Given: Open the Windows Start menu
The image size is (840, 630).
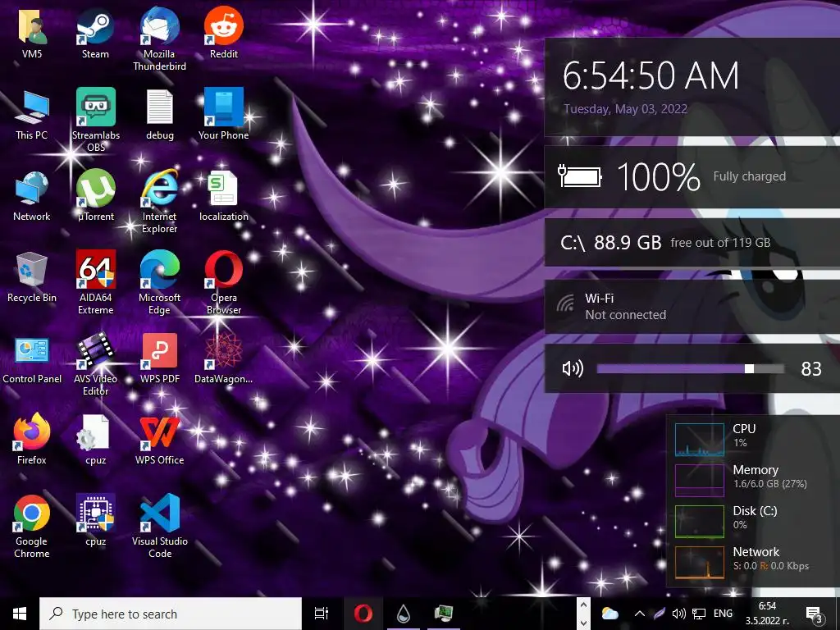Looking at the screenshot, I should (x=20, y=614).
